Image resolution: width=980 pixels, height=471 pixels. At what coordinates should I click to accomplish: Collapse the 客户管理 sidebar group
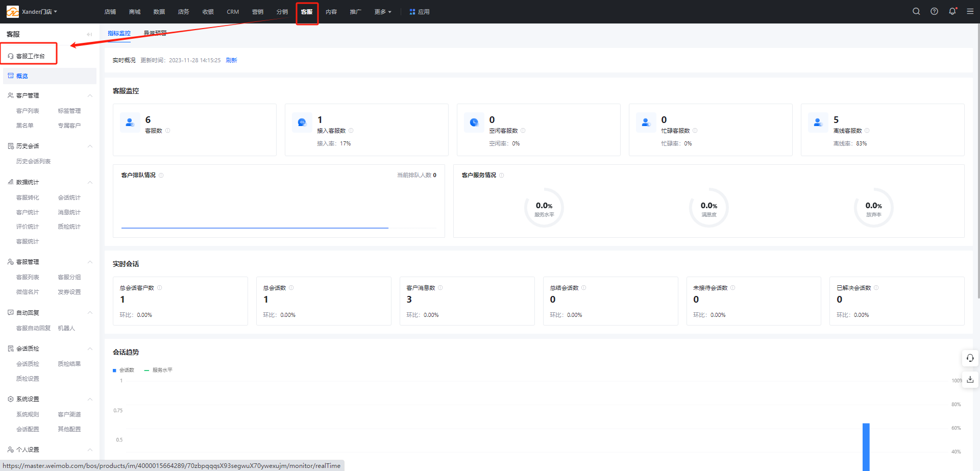point(90,95)
